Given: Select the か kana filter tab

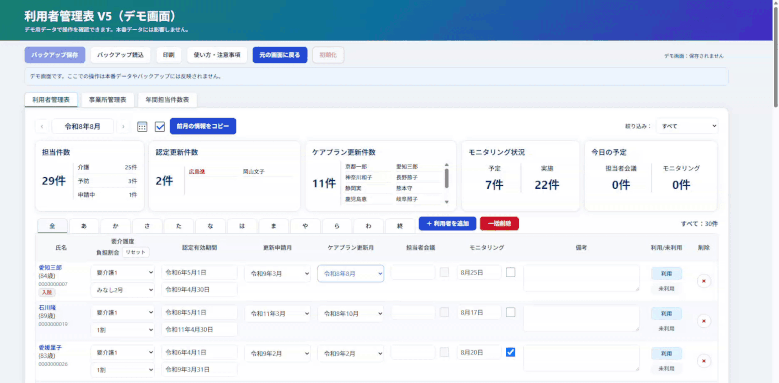Looking at the screenshot, I should [x=115, y=226].
